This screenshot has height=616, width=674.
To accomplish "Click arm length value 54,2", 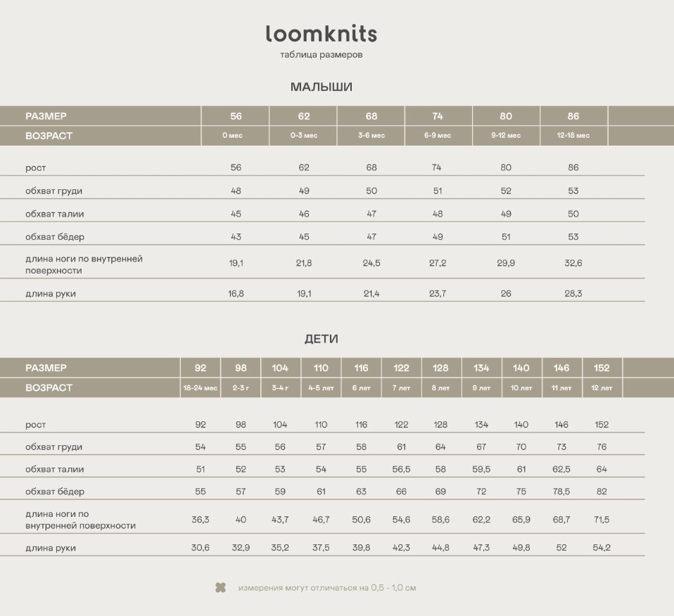I will point(602,548).
